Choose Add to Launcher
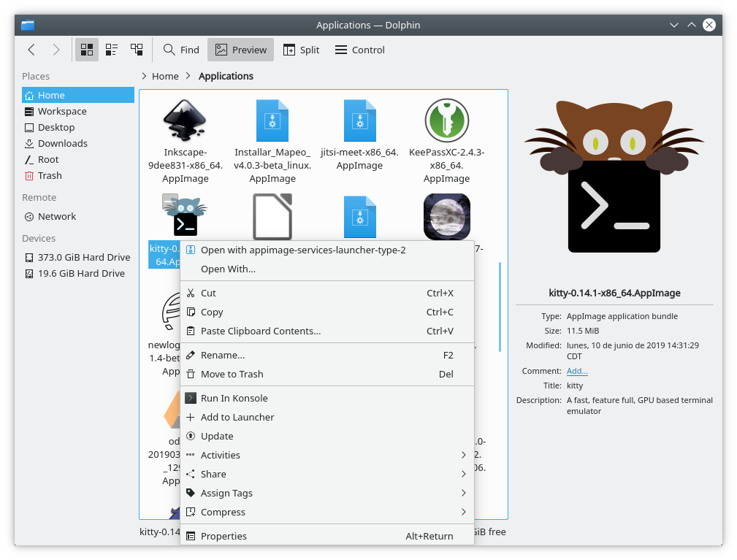The width and height of the screenshot is (737, 560). 327,417
